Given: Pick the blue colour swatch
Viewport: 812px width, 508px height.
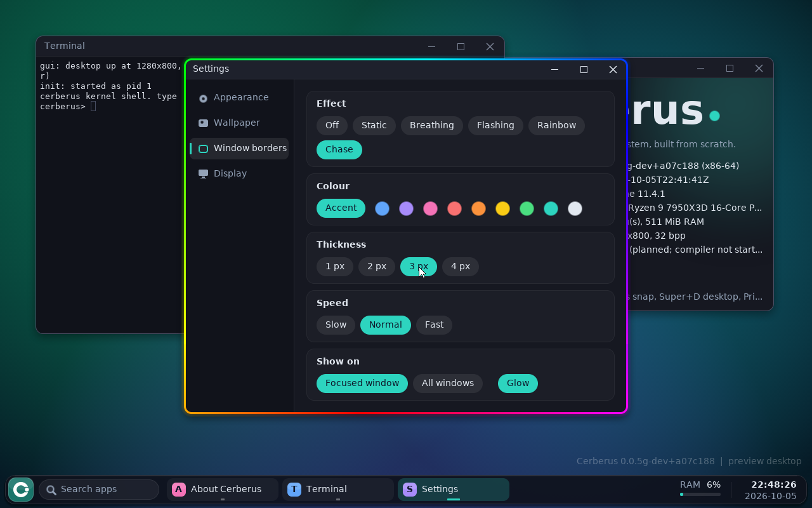Looking at the screenshot, I should [x=382, y=208].
